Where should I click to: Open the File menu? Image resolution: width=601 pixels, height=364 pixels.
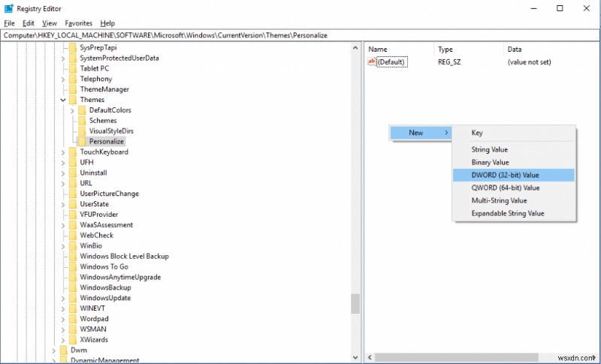click(x=9, y=23)
